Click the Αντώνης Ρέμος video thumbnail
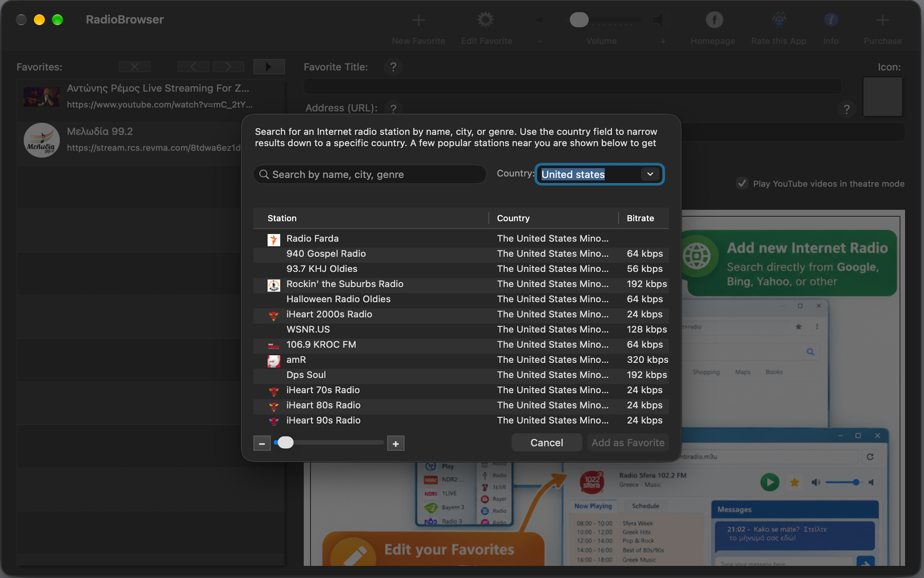The height and width of the screenshot is (578, 924). pos(42,97)
